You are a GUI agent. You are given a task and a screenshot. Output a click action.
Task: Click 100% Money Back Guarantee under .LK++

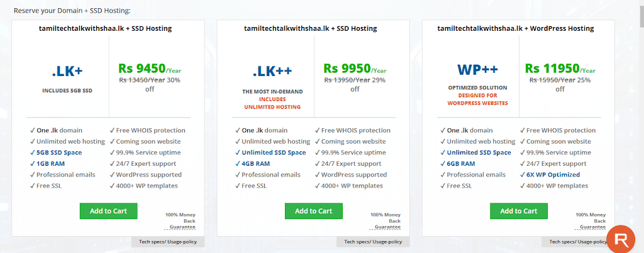tap(386, 220)
